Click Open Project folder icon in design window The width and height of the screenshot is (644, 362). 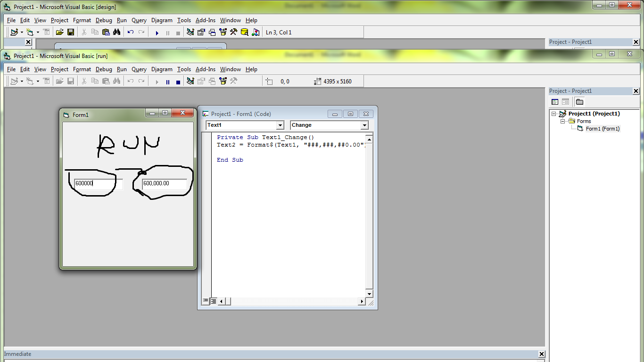[60, 32]
